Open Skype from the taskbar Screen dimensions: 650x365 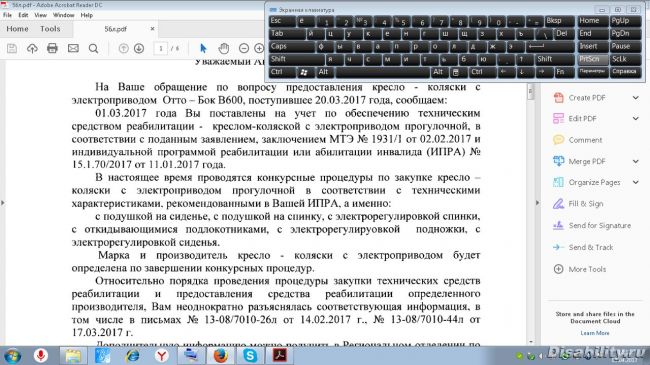click(x=250, y=355)
